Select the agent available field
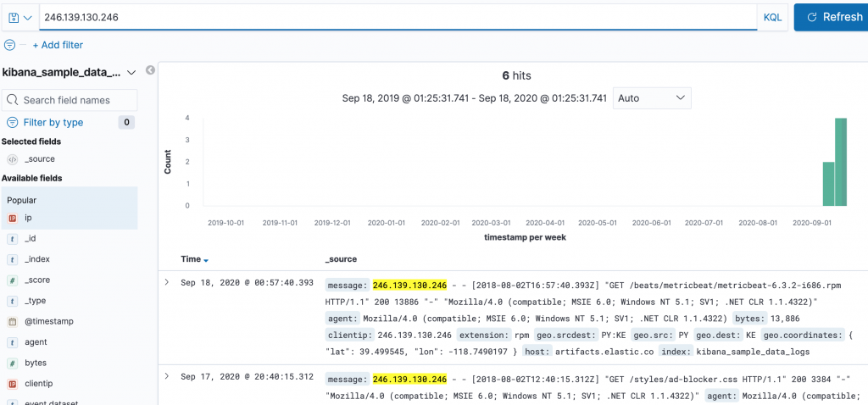This screenshot has width=868, height=405. [x=36, y=342]
